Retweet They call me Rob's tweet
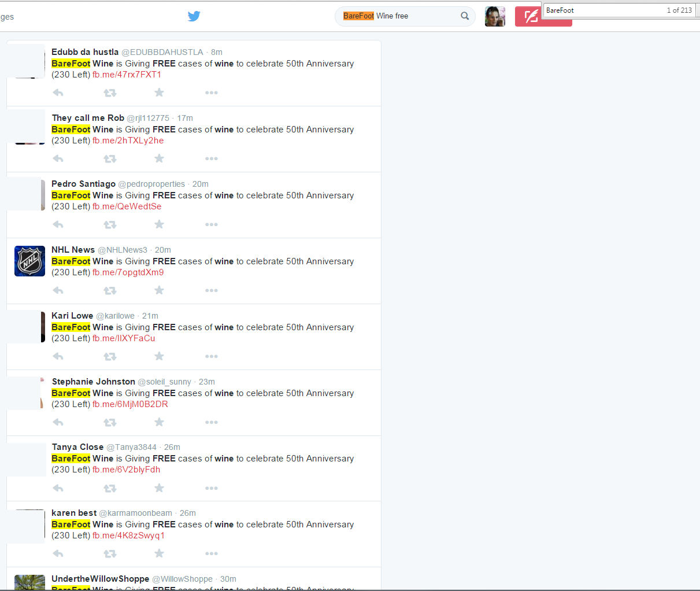700x591 pixels. 110,158
